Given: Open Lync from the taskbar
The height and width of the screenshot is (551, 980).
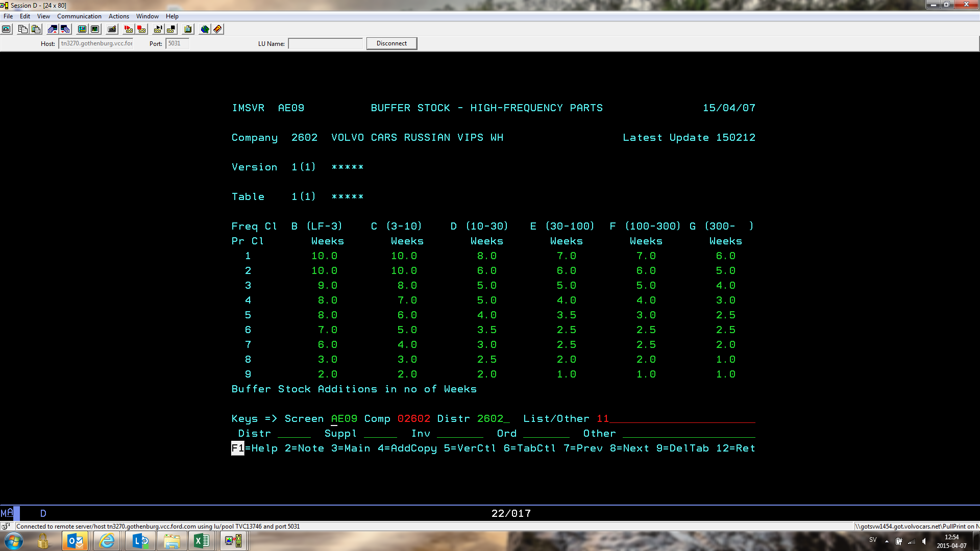Looking at the screenshot, I should click(x=140, y=541).
